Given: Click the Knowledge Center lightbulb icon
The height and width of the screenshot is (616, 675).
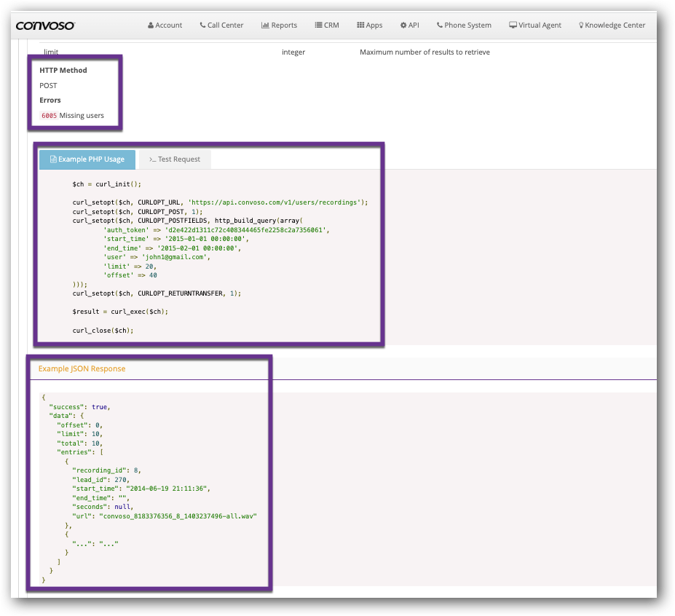Looking at the screenshot, I should click(x=581, y=25).
